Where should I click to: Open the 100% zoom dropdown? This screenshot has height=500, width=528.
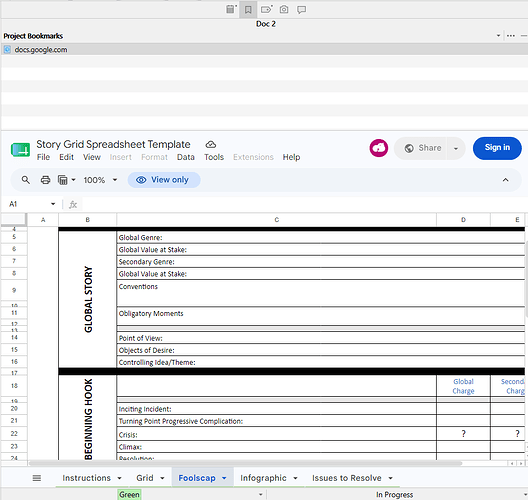click(100, 180)
